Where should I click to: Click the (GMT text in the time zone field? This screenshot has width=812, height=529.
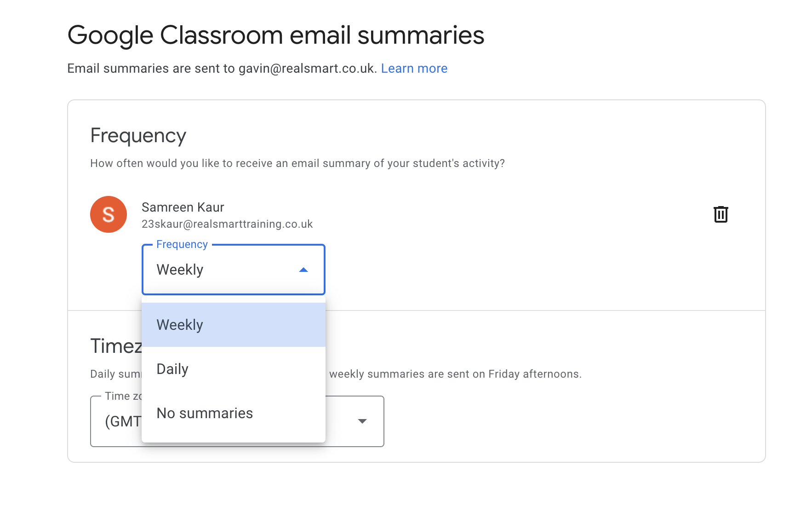click(x=122, y=421)
